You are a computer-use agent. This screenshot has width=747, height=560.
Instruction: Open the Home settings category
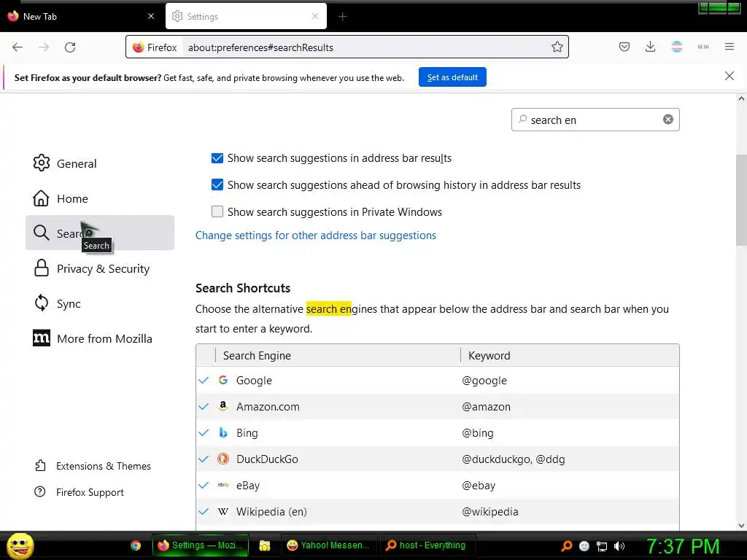(100, 198)
